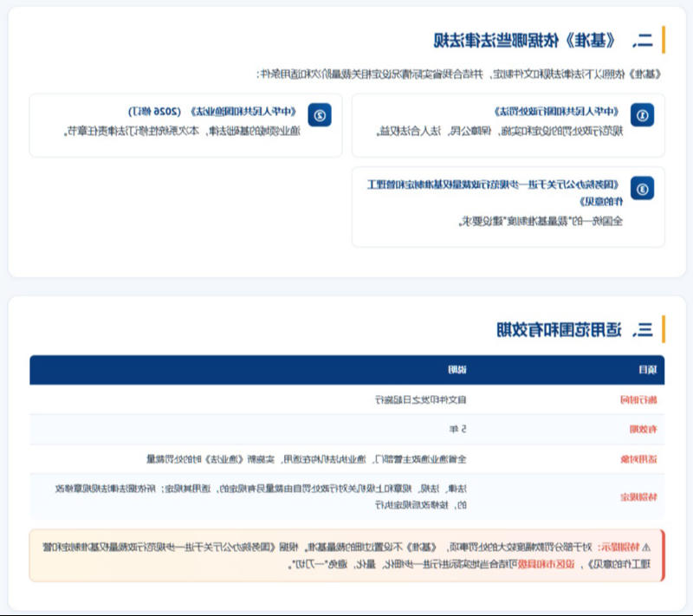Click row label 施行时间
Viewport: 693px width, 616px height.
point(638,400)
